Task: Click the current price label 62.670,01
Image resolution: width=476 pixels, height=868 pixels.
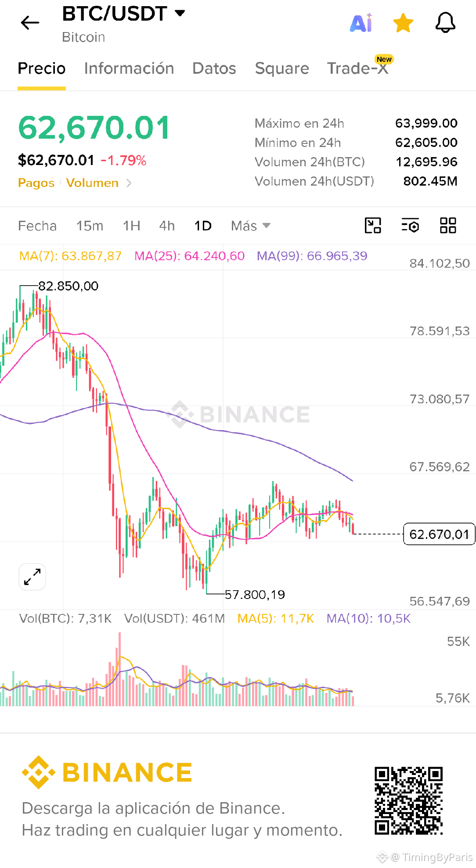Action: pyautogui.click(x=439, y=534)
